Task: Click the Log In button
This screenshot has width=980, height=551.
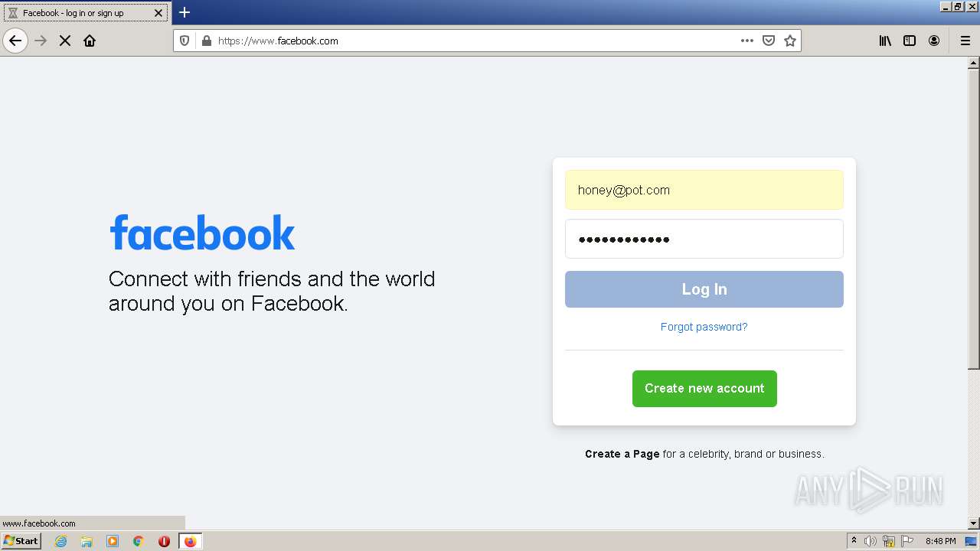Action: pyautogui.click(x=704, y=289)
